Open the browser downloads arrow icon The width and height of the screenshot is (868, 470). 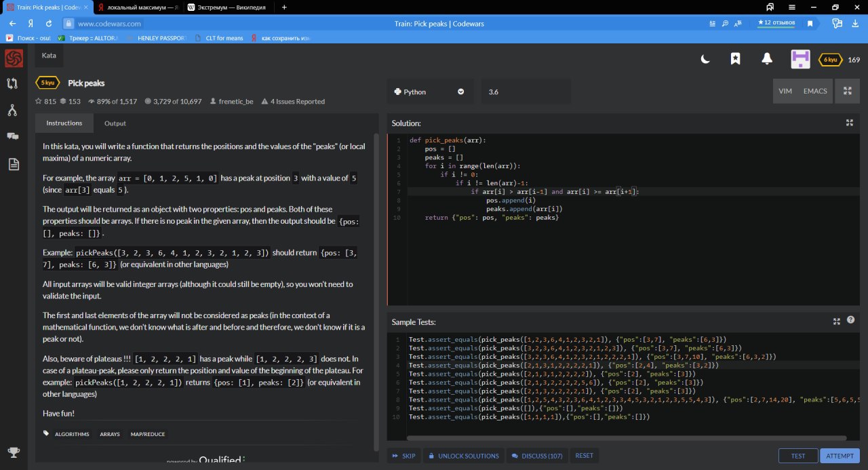tap(856, 23)
